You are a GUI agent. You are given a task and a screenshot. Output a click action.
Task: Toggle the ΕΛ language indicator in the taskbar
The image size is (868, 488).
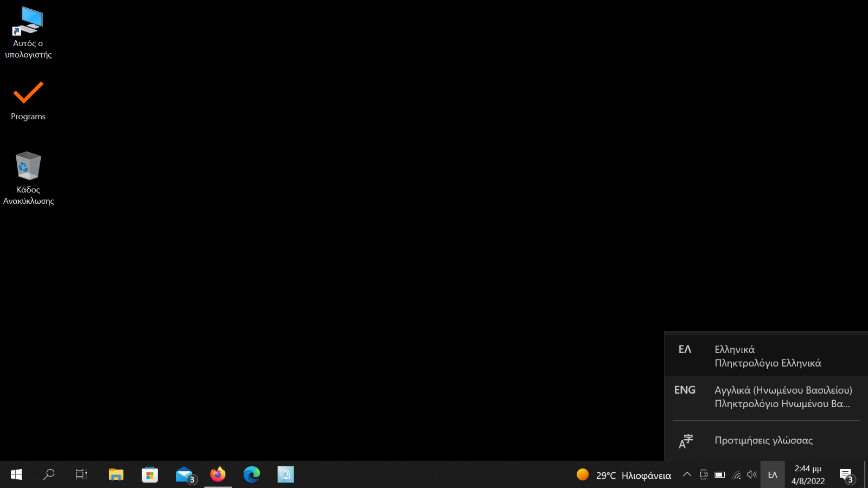pos(773,475)
